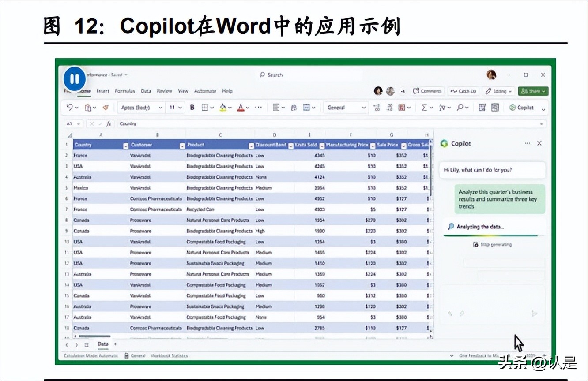Click the Analyze Data icon next to Copilot

(495, 107)
